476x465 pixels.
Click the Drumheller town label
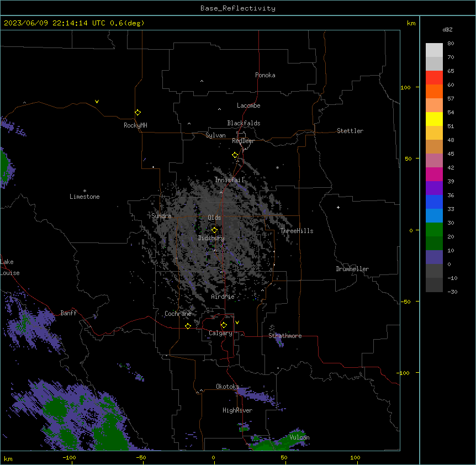352,269
